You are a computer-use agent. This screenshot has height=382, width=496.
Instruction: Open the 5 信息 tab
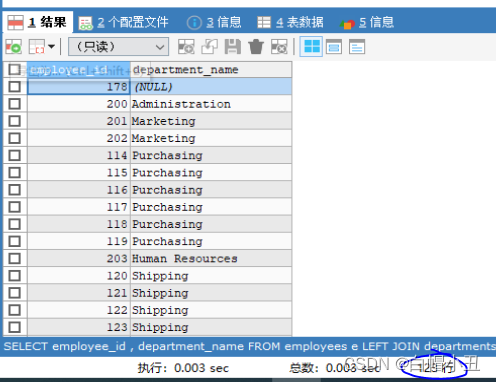coord(367,23)
